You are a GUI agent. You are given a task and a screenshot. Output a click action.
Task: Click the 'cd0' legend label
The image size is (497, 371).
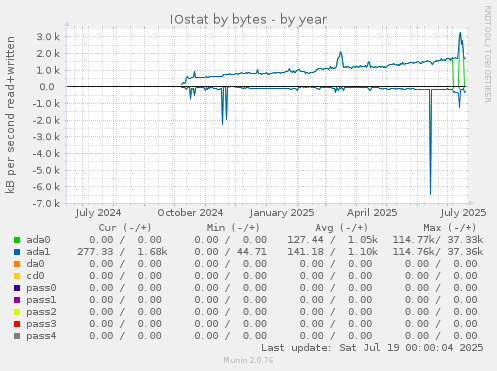35,276
